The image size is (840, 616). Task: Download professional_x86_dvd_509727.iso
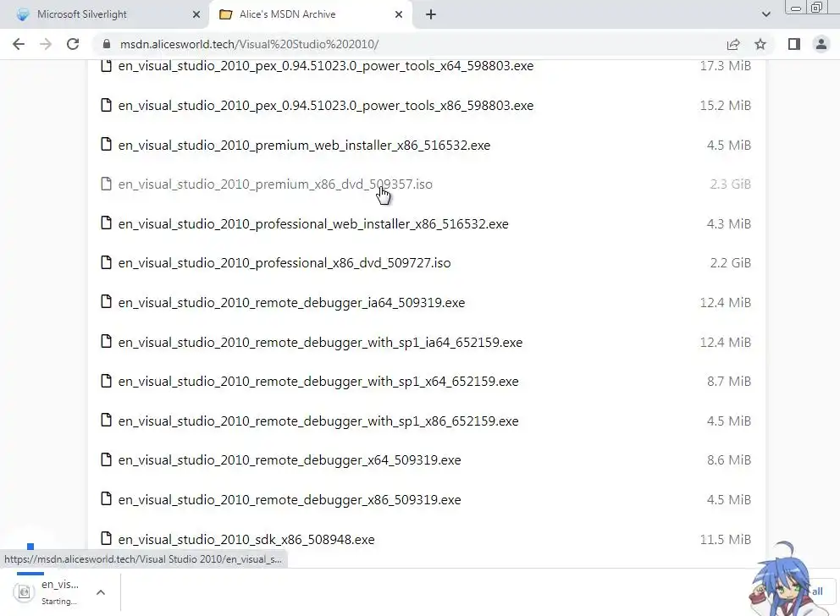click(285, 263)
